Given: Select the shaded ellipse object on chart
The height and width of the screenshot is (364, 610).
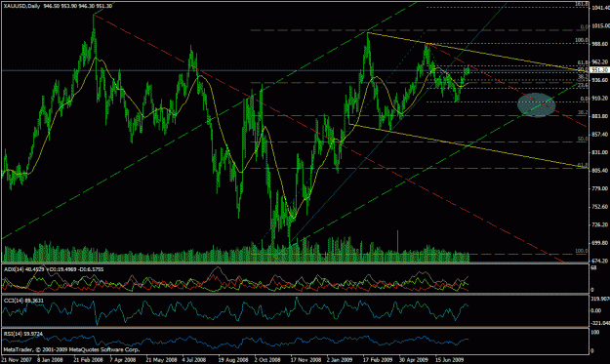Looking at the screenshot, I should click(x=537, y=105).
